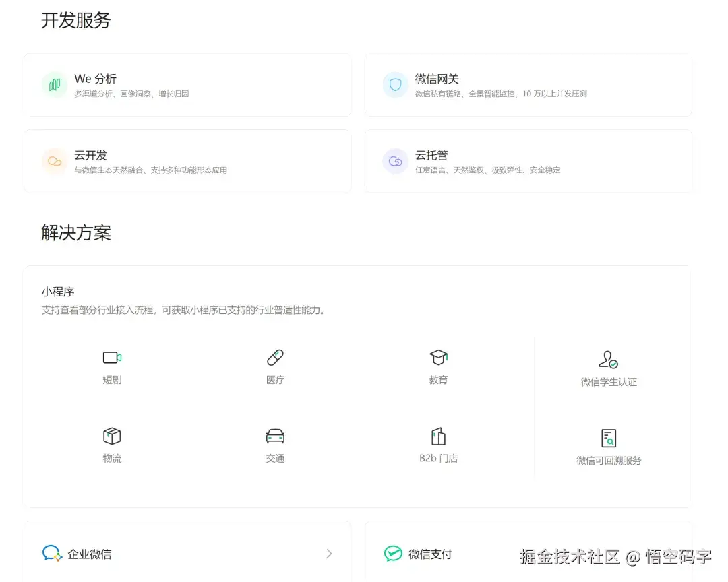The height and width of the screenshot is (582, 728).
Task: Open the 云托管 title link
Action: (x=431, y=155)
